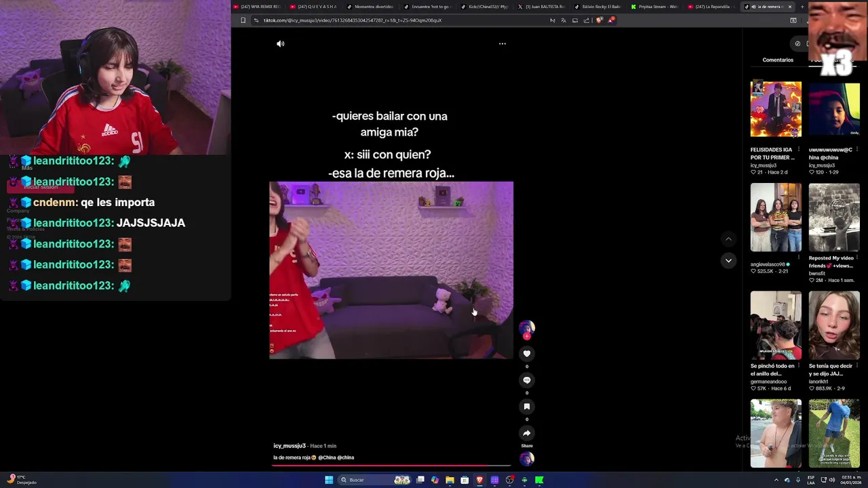Open icy_mussju3 profile username link
This screenshot has width=868, height=488.
pyautogui.click(x=290, y=446)
